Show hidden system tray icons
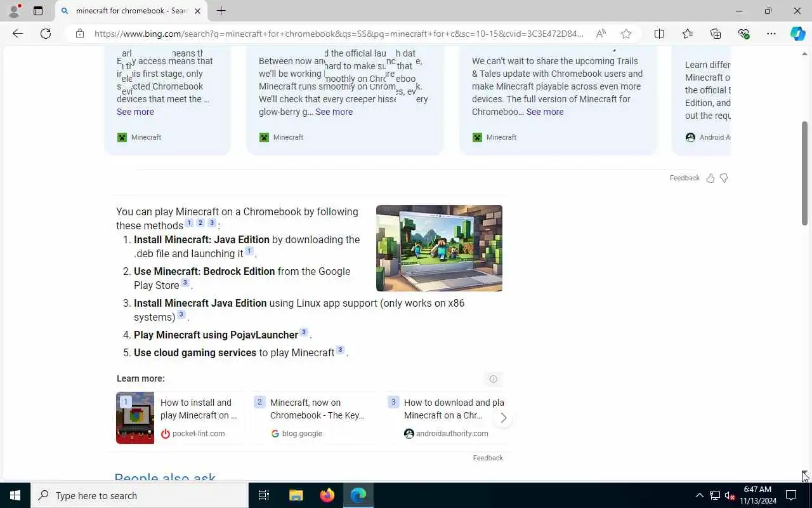The width and height of the screenshot is (812, 508). coord(700,495)
